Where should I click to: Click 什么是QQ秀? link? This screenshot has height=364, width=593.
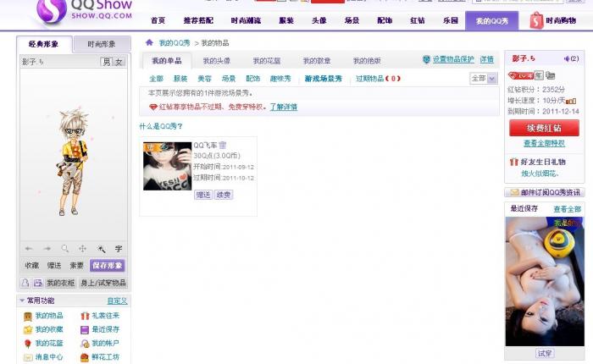(x=161, y=126)
